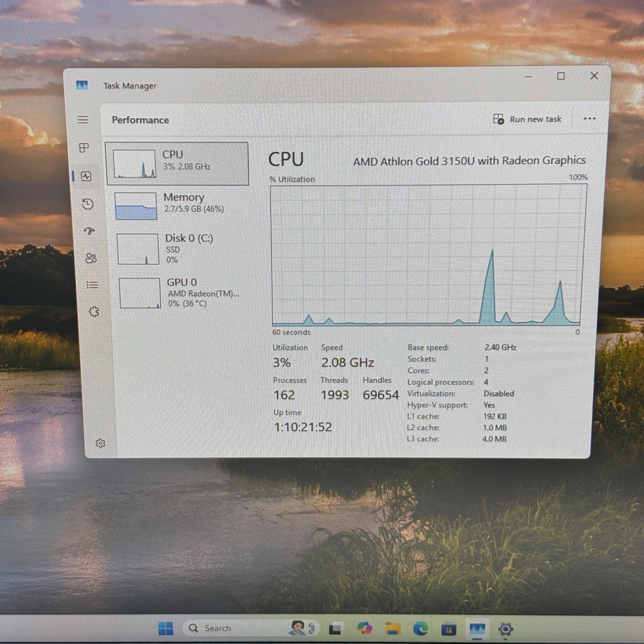The width and height of the screenshot is (644, 644).
Task: Click the L3 cache 4.0 MB value
Action: pos(495,439)
